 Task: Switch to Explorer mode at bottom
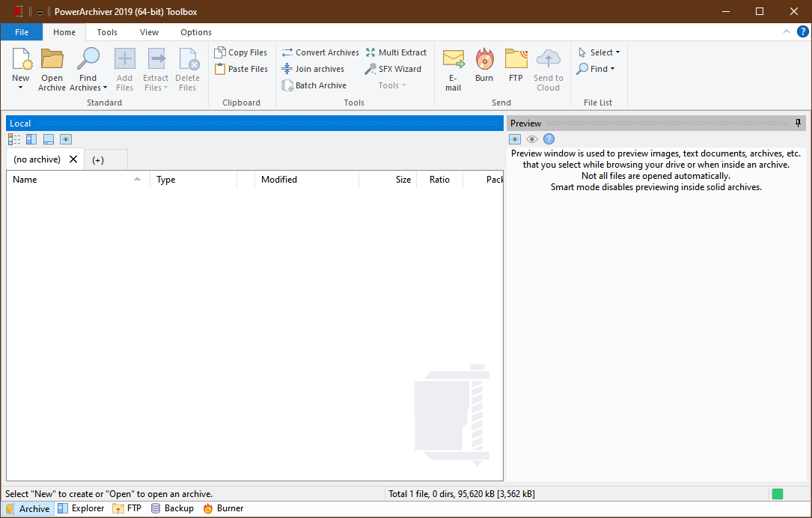click(x=81, y=509)
